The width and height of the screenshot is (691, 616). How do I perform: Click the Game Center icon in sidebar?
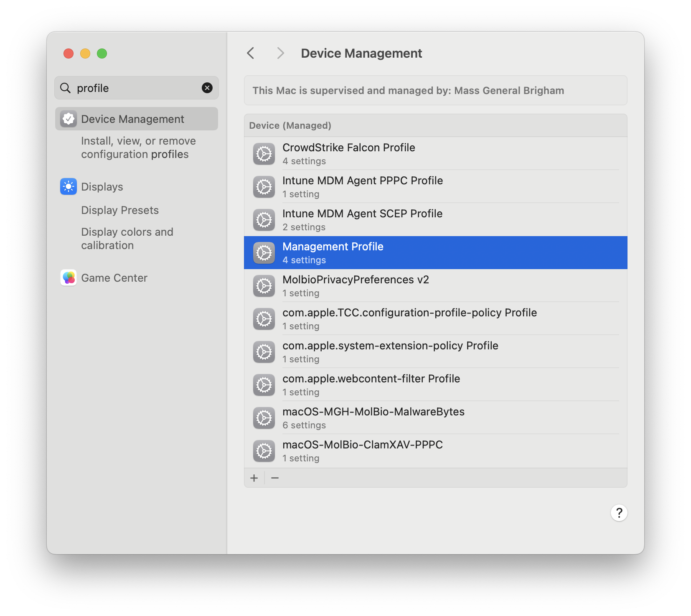point(68,277)
